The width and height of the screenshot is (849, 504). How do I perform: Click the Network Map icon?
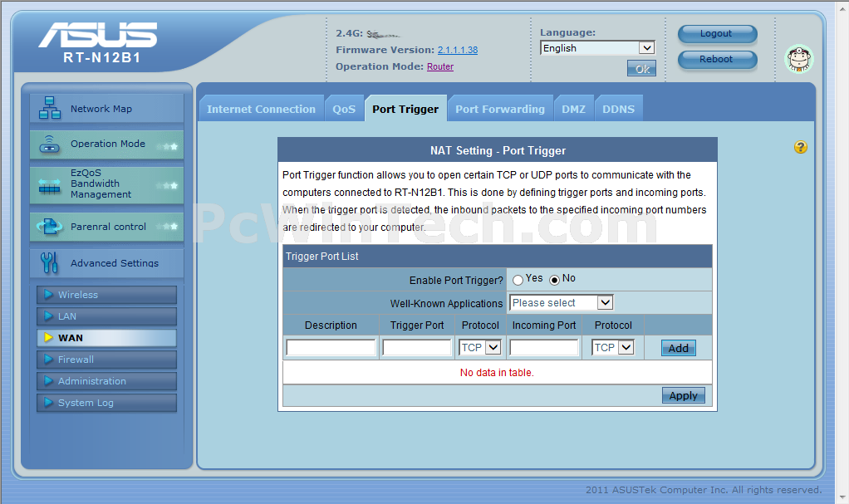point(49,108)
